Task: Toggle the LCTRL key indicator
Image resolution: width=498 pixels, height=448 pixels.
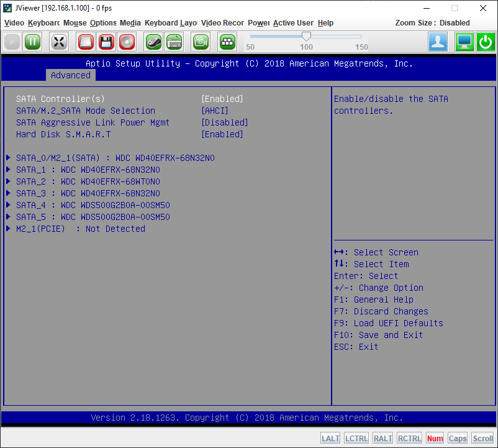Action: click(x=356, y=438)
